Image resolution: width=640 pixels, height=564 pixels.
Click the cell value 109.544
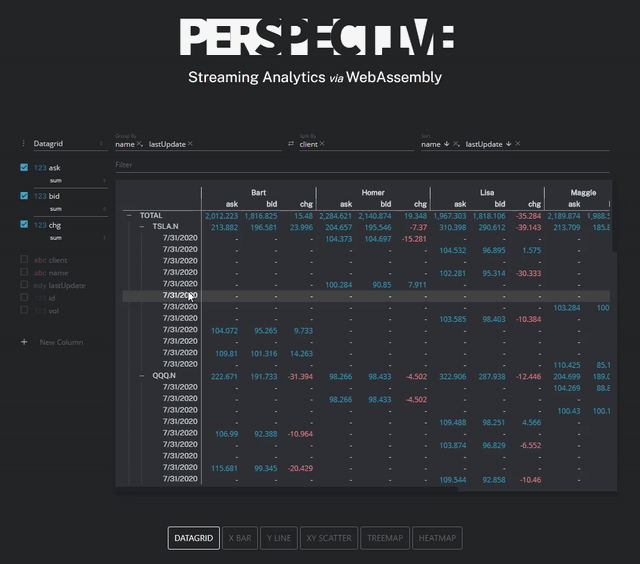452,480
